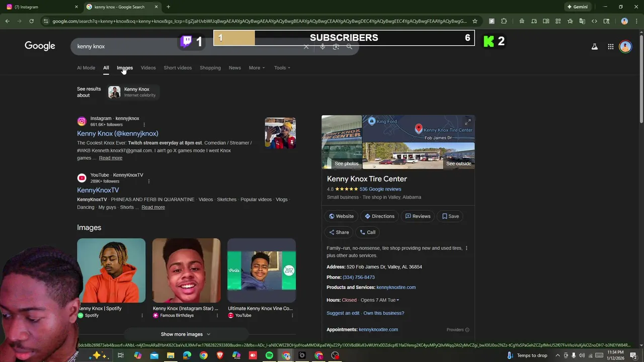Open File Explorer from the taskbar
This screenshot has height=362, width=644.
pyautogui.click(x=171, y=355)
